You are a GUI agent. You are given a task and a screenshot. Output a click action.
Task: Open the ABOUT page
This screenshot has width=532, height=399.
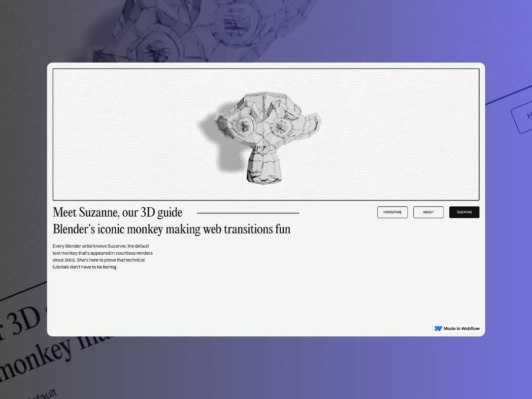click(428, 212)
